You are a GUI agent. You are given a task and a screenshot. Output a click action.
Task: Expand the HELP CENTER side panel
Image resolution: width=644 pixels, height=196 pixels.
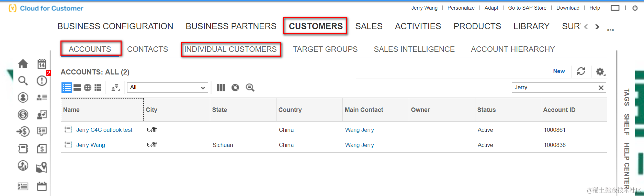point(627,165)
